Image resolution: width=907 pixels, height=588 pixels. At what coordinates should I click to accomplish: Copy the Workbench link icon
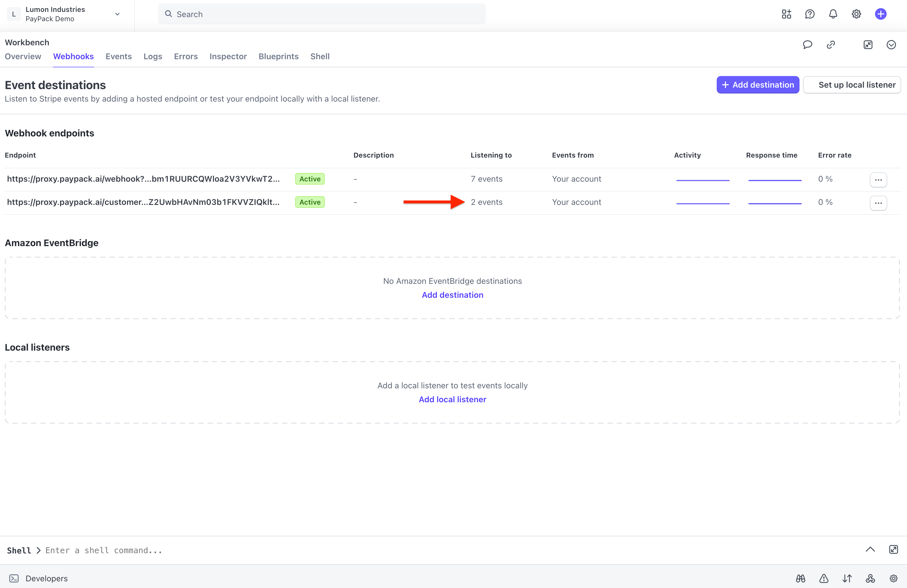tap(831, 45)
